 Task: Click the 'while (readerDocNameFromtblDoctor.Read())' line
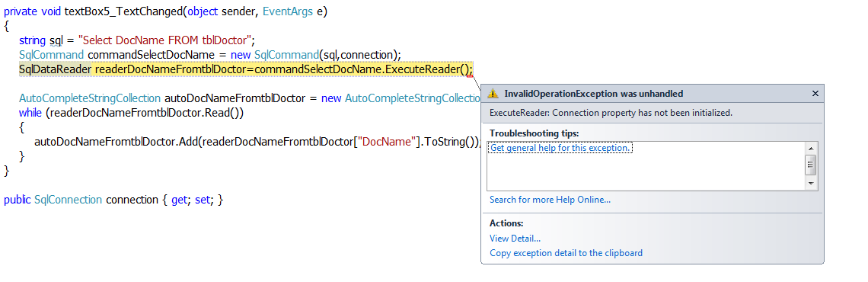click(131, 113)
